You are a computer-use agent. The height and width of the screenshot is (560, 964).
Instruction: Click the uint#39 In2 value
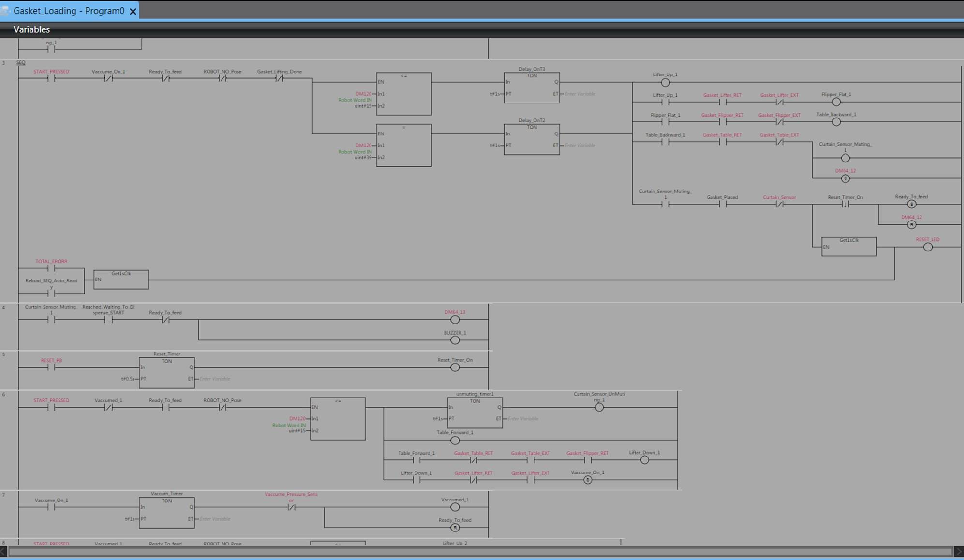[x=363, y=157]
